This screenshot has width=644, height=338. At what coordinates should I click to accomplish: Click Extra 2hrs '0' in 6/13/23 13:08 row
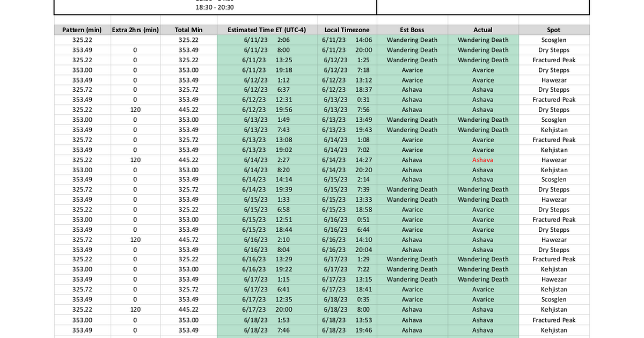coord(135,139)
